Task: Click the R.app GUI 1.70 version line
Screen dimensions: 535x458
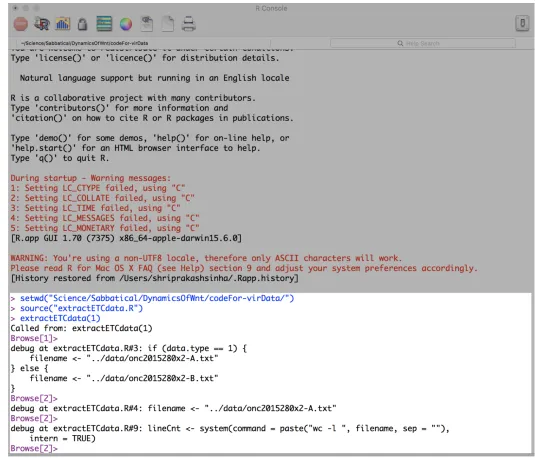Action: click(x=126, y=238)
